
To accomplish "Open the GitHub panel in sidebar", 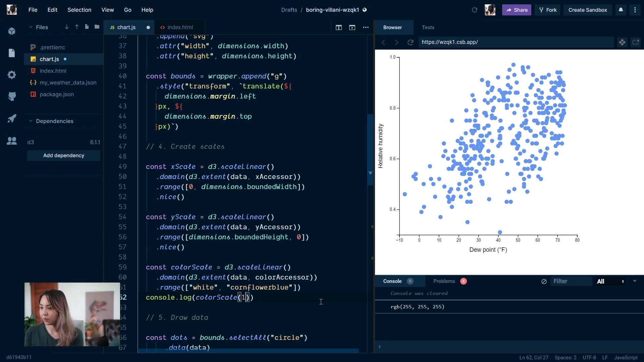I will 12,96.
